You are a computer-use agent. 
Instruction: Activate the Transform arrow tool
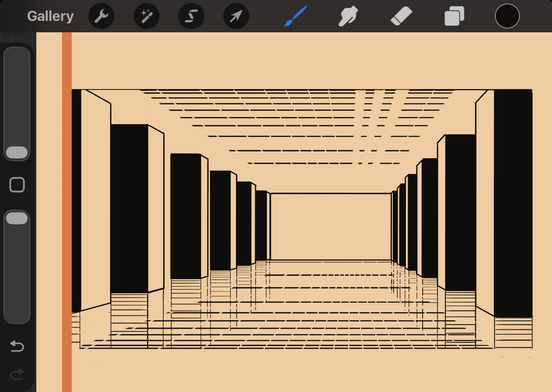(236, 16)
